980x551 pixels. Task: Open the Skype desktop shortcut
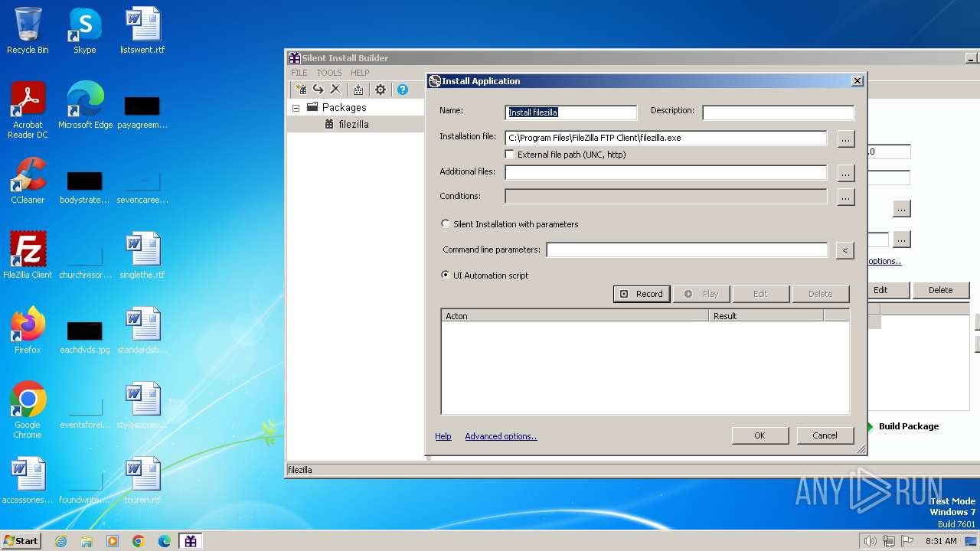click(85, 31)
